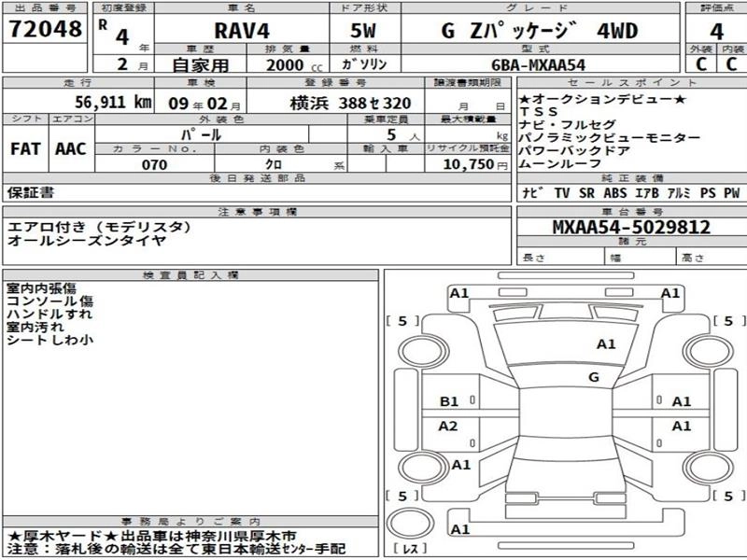Click the 検査員記入欄 section header
The width and height of the screenshot is (747, 560).
click(x=190, y=274)
